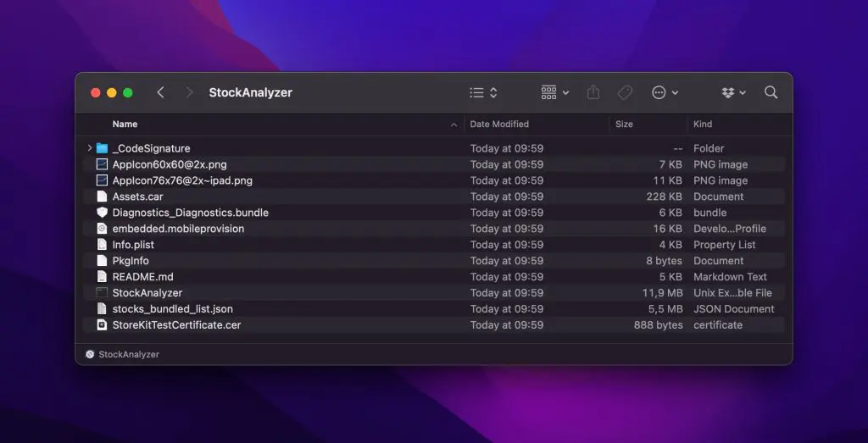Screen dimensions: 868x443
Task: Open the list view switcher
Action: (x=483, y=92)
